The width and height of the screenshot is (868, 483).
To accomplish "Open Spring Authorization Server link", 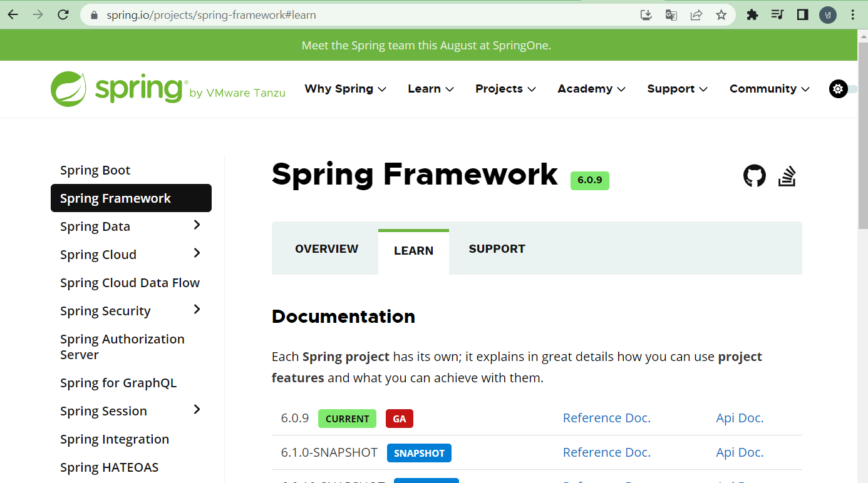I will click(122, 347).
